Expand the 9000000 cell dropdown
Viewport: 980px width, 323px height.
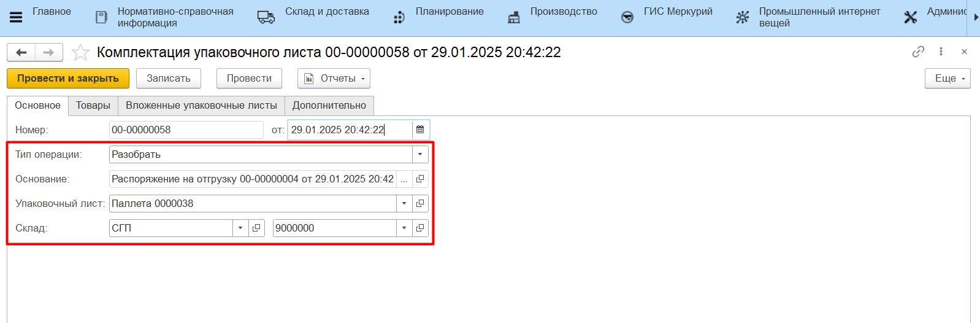click(x=404, y=228)
